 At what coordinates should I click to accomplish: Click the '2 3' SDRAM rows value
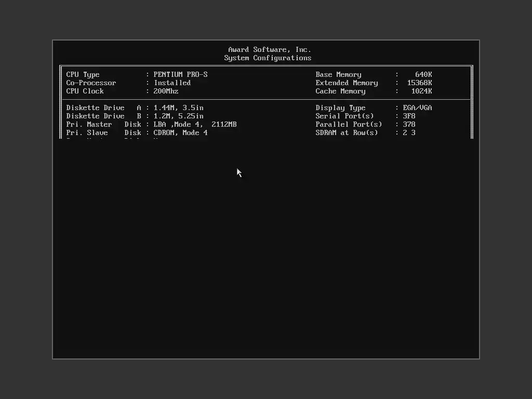409,132
